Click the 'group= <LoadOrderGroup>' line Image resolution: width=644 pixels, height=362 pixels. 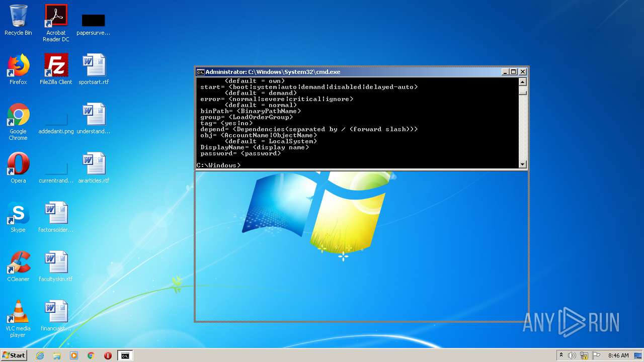coord(247,117)
